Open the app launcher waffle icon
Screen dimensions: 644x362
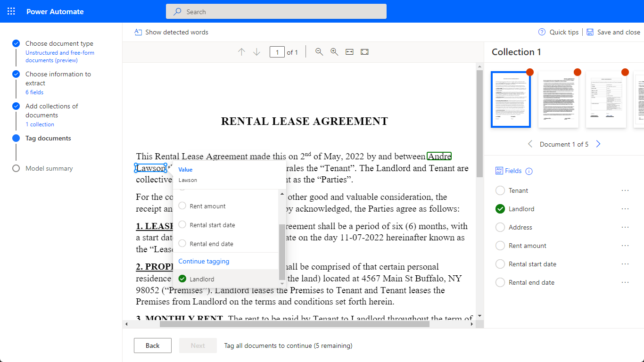(x=11, y=11)
